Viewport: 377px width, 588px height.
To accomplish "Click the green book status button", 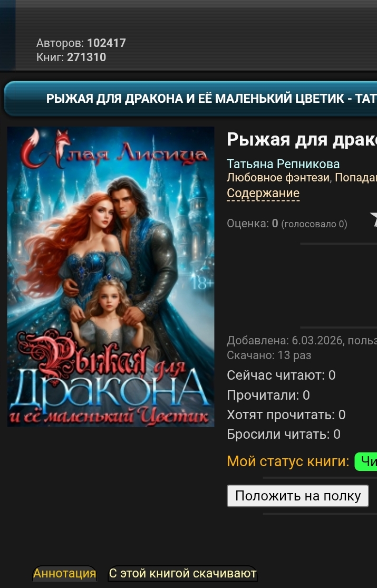I will [x=366, y=461].
